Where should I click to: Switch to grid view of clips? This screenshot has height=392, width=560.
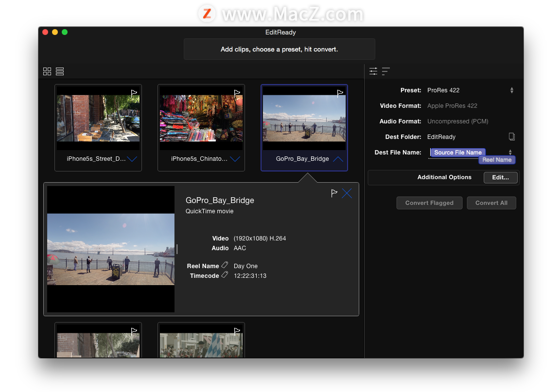point(47,71)
